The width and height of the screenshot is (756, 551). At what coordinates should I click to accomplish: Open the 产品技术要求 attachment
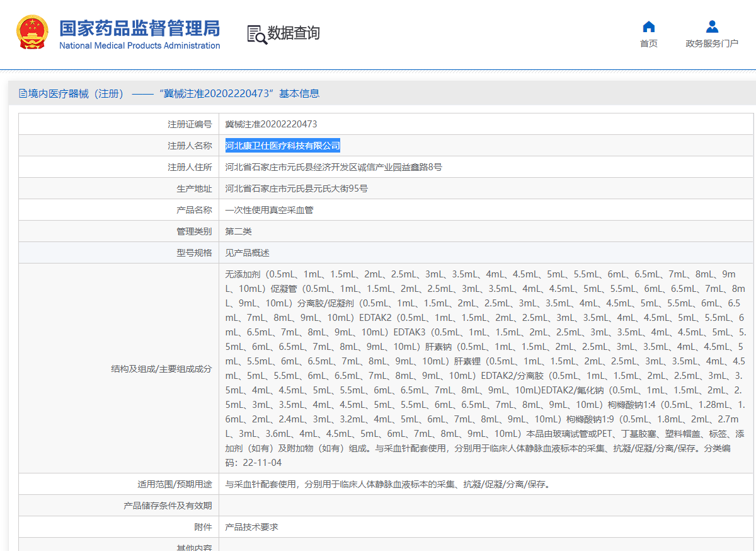251,526
